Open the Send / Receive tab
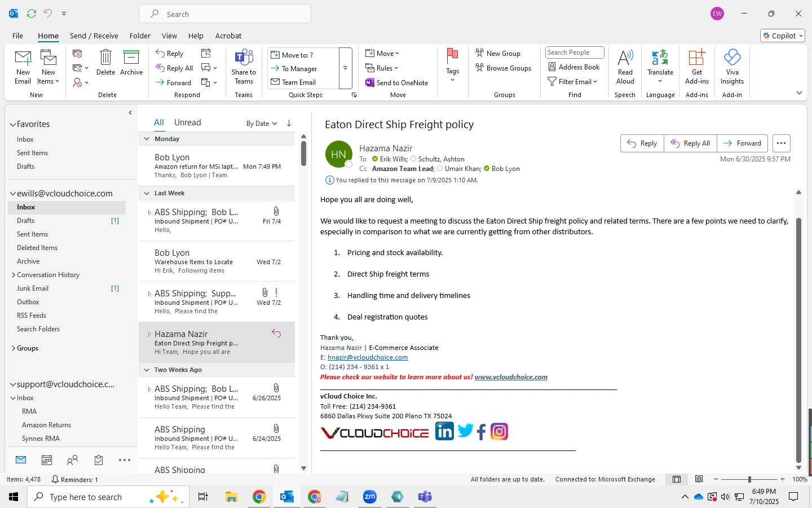 tap(94, 36)
